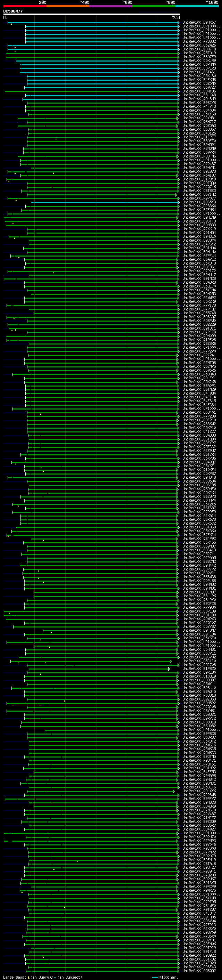Viewport: 222px width, 980px height.
Task: Select the UniRef100_C5Y1W9 entry
Action: pos(199,898)
